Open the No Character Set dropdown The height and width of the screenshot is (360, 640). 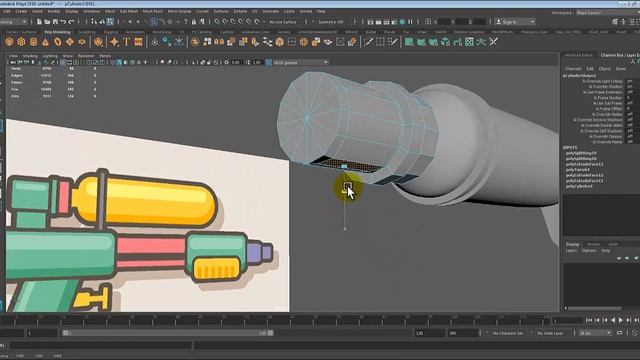coord(507,333)
